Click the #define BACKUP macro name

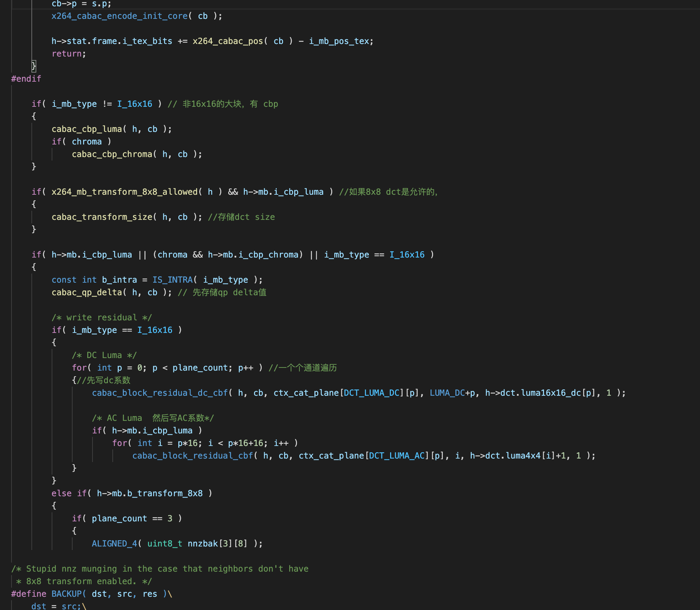pos(67,594)
